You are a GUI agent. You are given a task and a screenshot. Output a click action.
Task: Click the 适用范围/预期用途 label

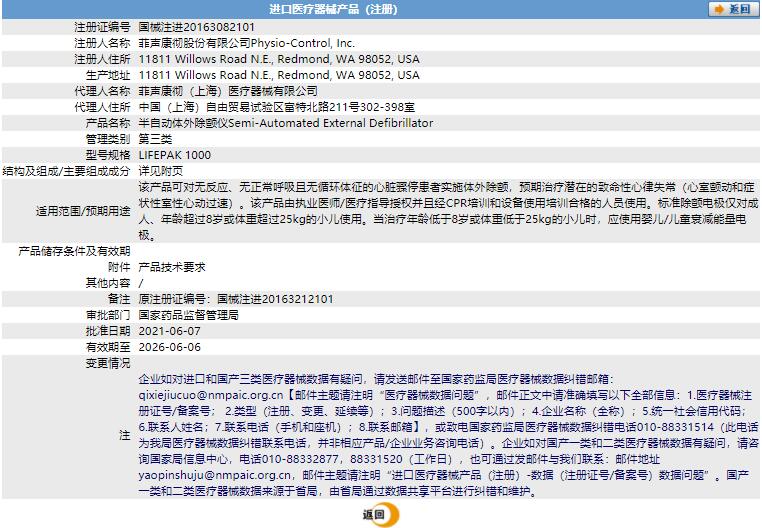[83, 211]
